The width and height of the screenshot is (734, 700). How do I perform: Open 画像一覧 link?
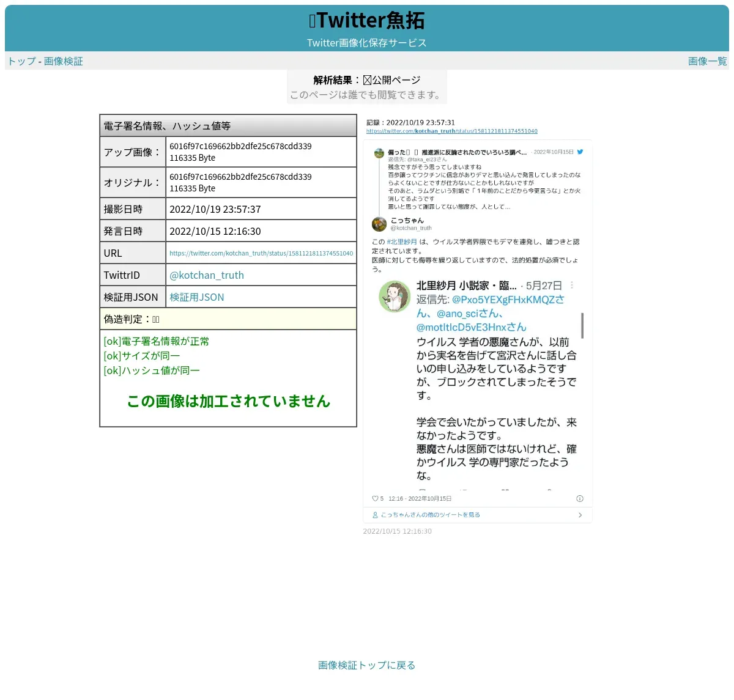click(x=707, y=61)
